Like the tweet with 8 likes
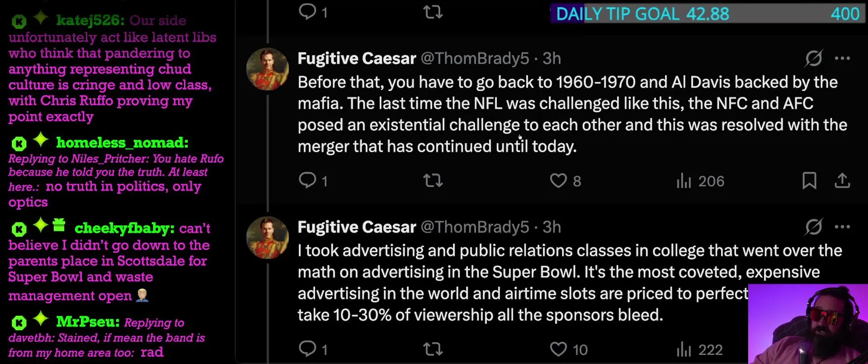Screen dimensions: 868x364 pyautogui.click(x=558, y=180)
